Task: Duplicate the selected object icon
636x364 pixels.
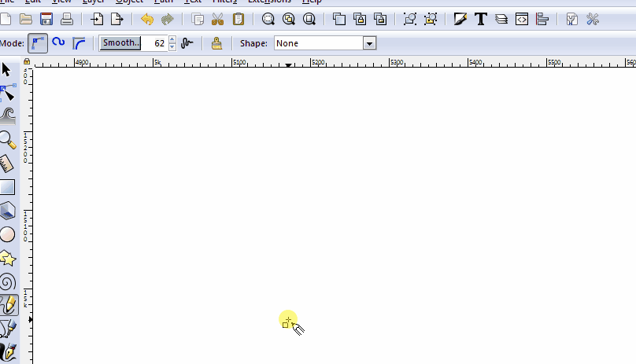Action: 339,19
